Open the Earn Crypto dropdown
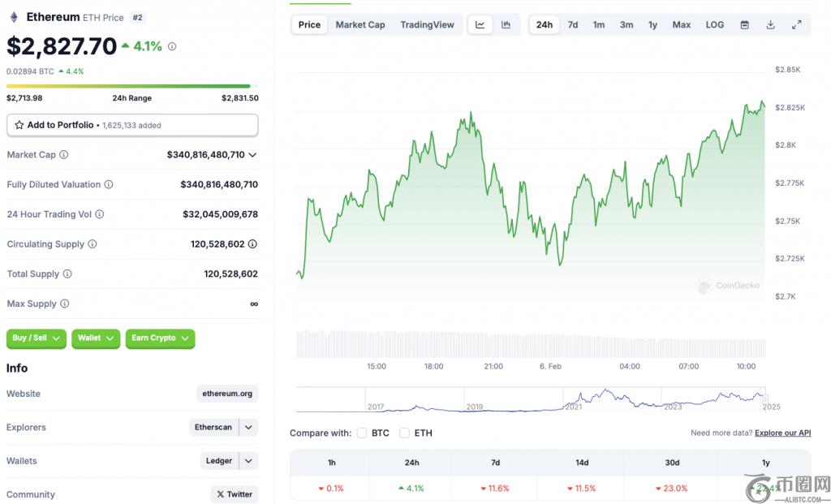Image resolution: width=831 pixels, height=504 pixels. [160, 338]
